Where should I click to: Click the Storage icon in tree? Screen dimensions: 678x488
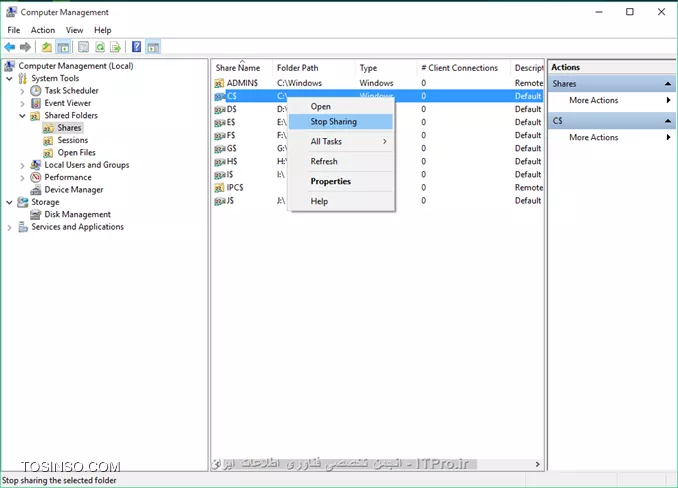(23, 202)
